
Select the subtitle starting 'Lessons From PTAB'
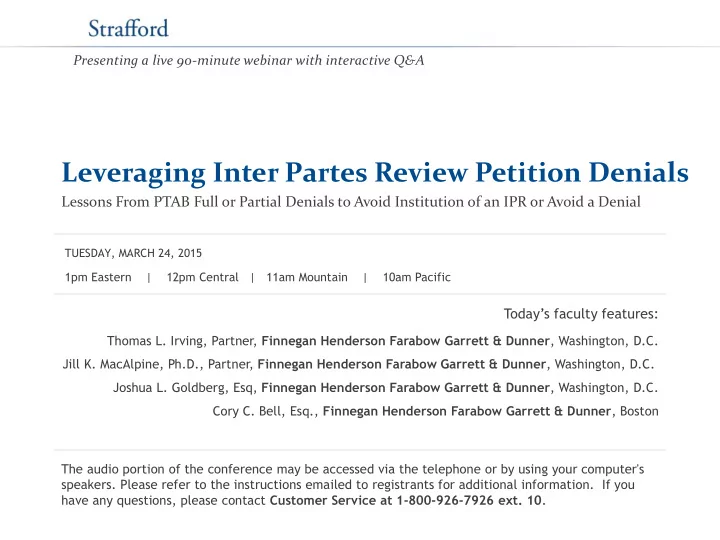(x=351, y=202)
